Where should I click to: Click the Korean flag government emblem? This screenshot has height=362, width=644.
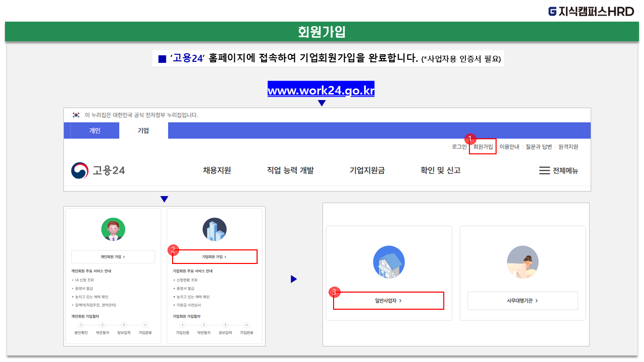pyautogui.click(x=76, y=115)
